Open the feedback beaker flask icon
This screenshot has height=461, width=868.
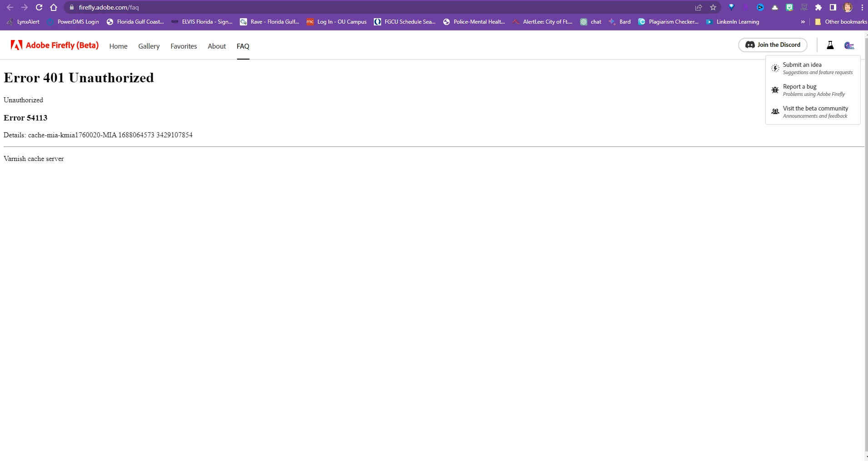830,45
